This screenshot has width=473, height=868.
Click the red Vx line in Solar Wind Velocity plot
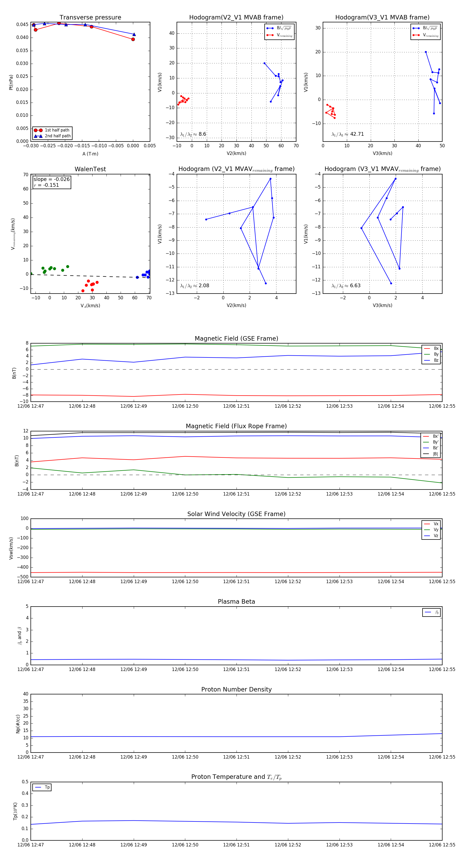[236, 573]
